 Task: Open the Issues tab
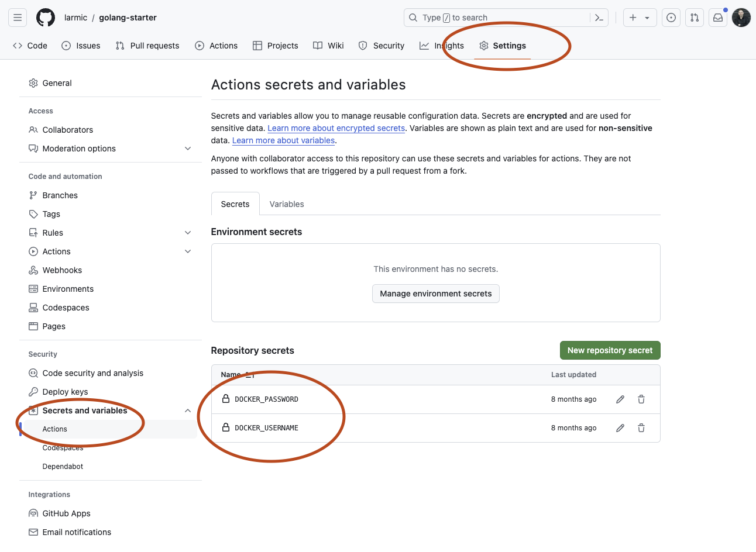81,46
